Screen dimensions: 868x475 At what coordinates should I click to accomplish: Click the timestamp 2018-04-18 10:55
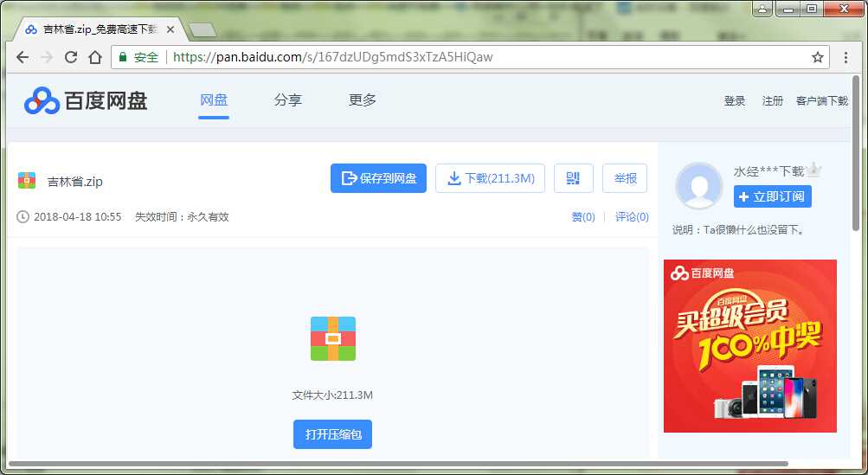click(x=78, y=217)
